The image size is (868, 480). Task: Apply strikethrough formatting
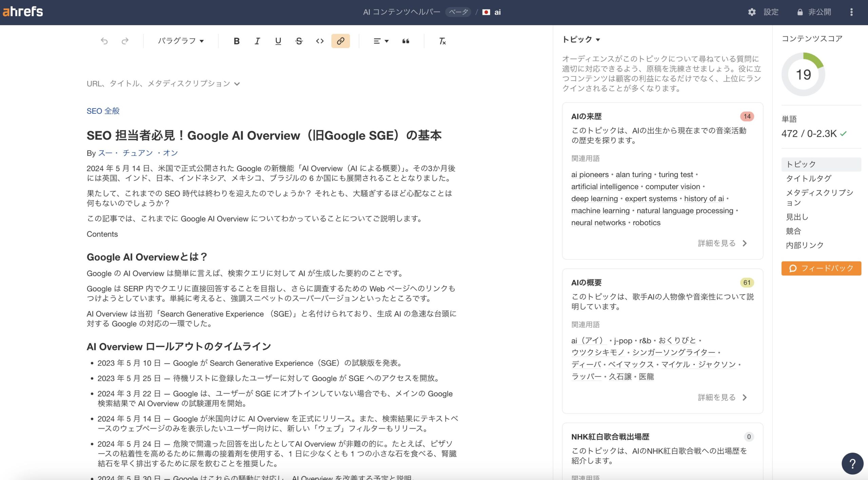click(299, 41)
